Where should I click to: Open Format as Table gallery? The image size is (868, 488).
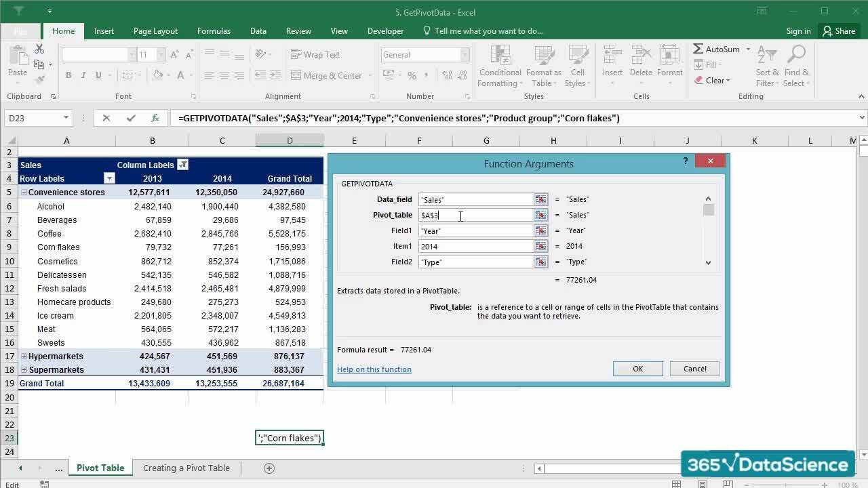[543, 66]
